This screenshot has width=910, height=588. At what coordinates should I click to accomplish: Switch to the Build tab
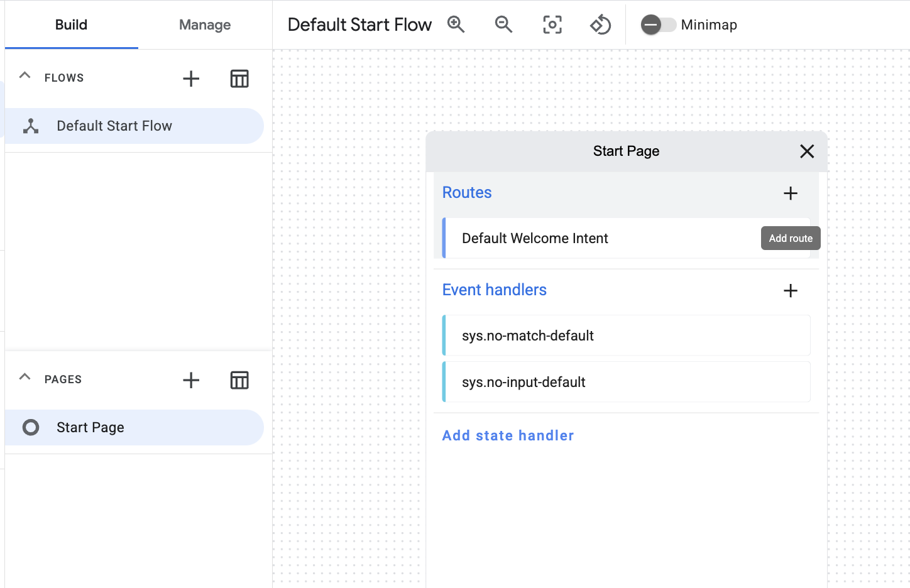click(71, 25)
